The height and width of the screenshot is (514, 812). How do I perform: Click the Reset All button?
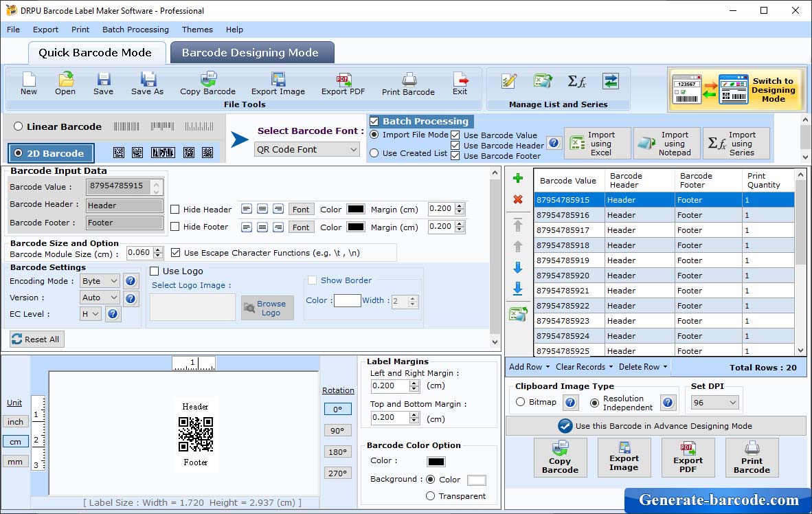pyautogui.click(x=36, y=339)
